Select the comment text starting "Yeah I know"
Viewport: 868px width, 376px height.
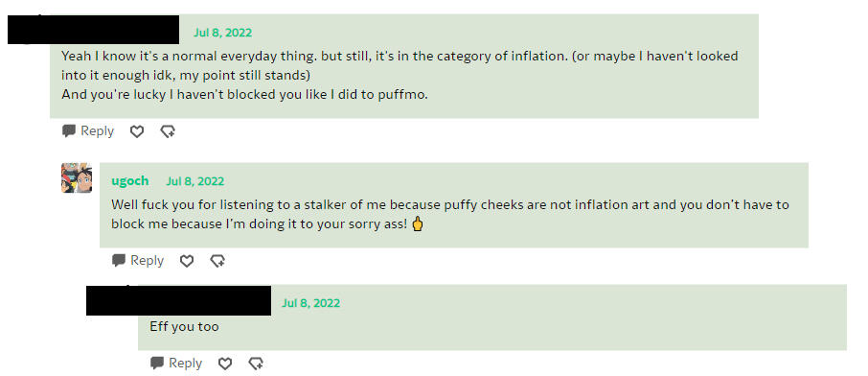pos(400,76)
